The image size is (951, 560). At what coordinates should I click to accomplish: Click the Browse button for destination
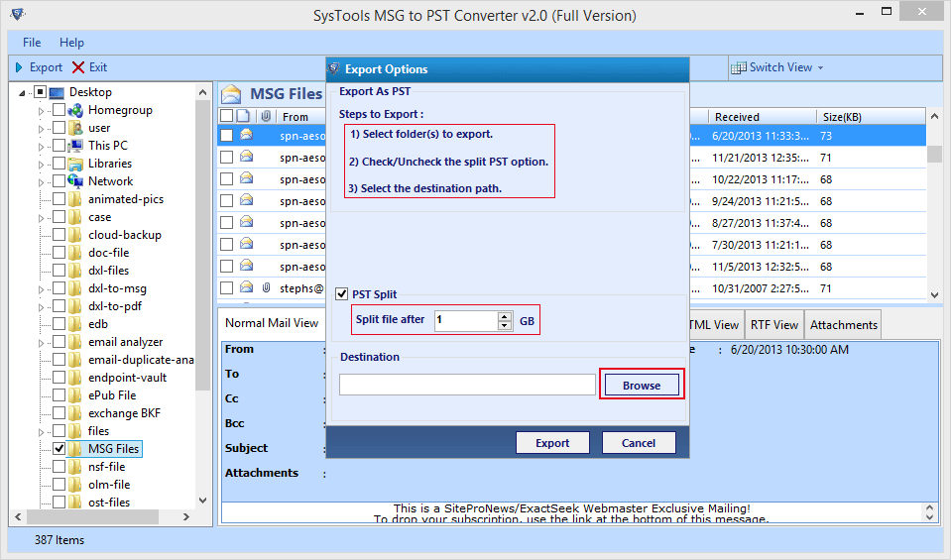coord(641,386)
